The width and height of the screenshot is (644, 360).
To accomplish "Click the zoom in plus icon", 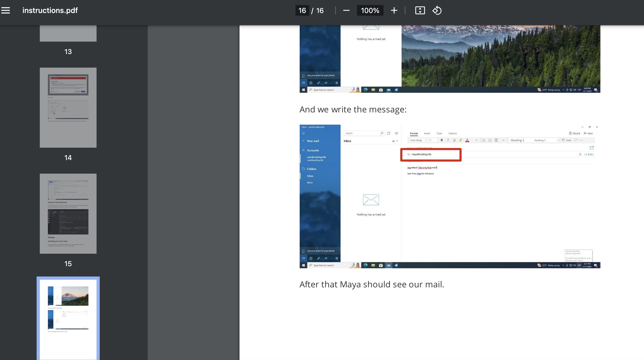I will pos(394,10).
